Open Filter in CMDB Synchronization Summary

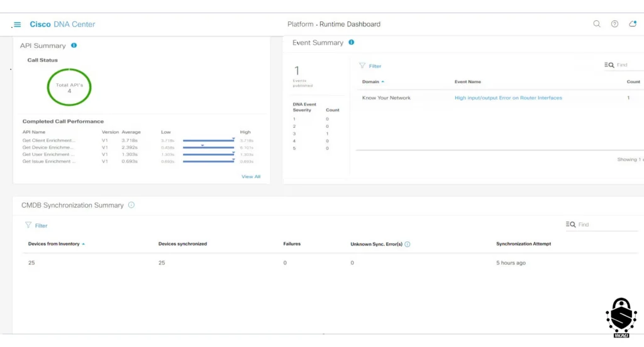coord(41,225)
